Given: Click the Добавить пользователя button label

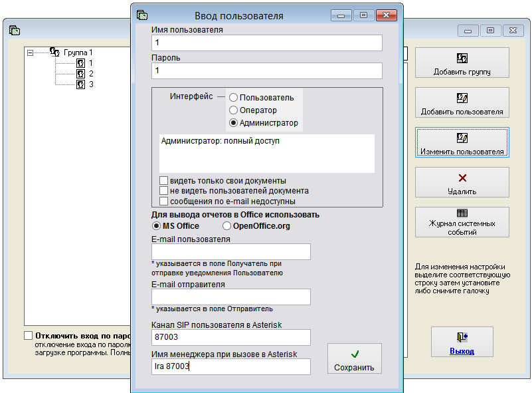Looking at the screenshot, I should 462,112.
